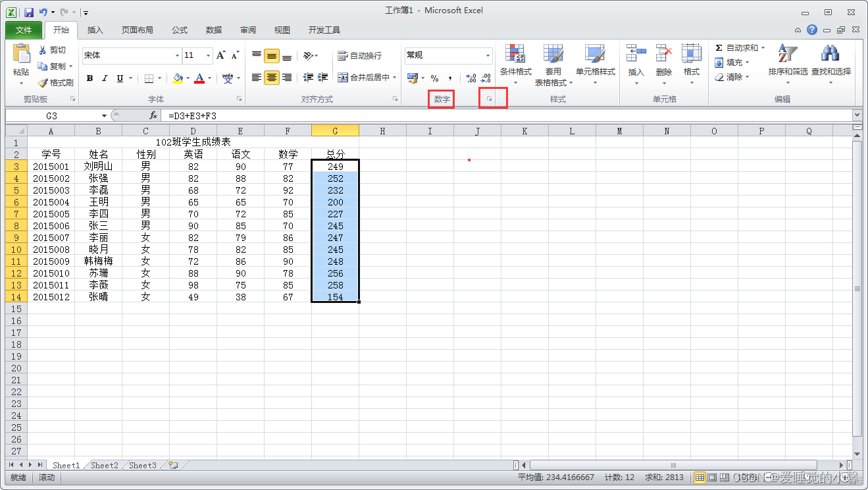Click the comma style icon
Image resolution: width=868 pixels, height=490 pixels.
pyautogui.click(x=450, y=78)
